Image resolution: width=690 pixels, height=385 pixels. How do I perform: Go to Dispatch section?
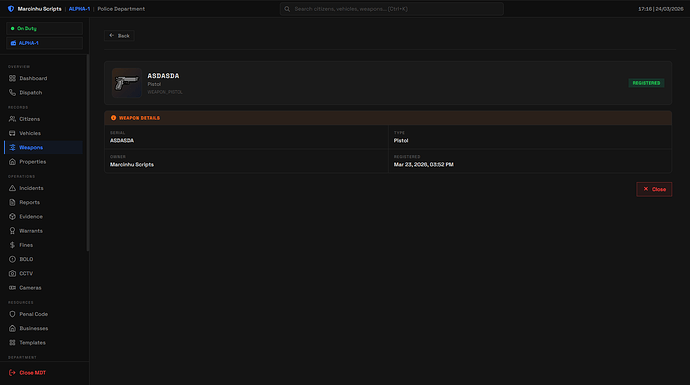click(43, 92)
